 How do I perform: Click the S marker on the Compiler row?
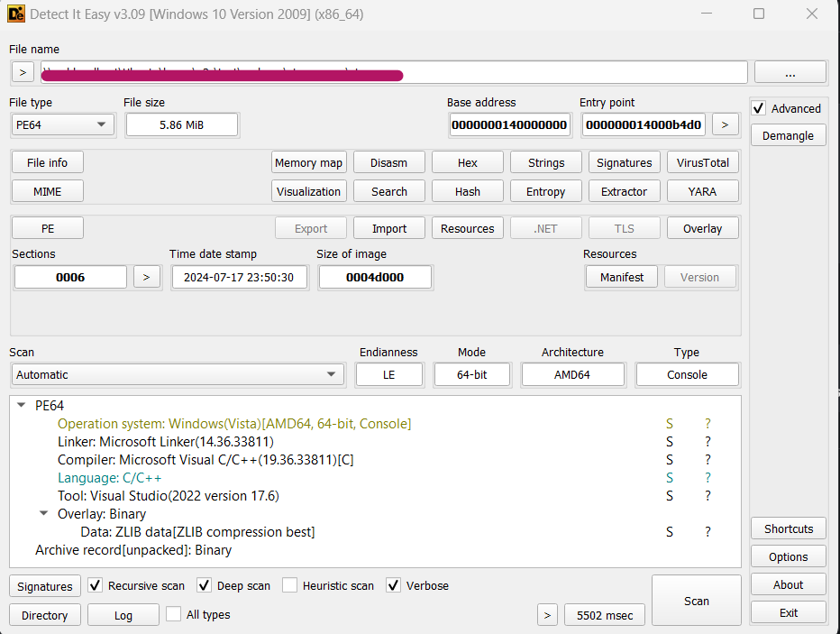click(x=670, y=460)
